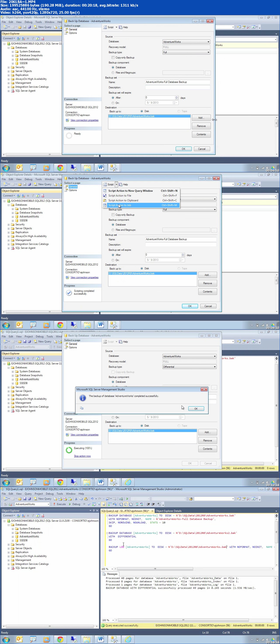Open the query editor 100 % zoom dropdown
Screen dimensions: 280x644
coord(112,569)
